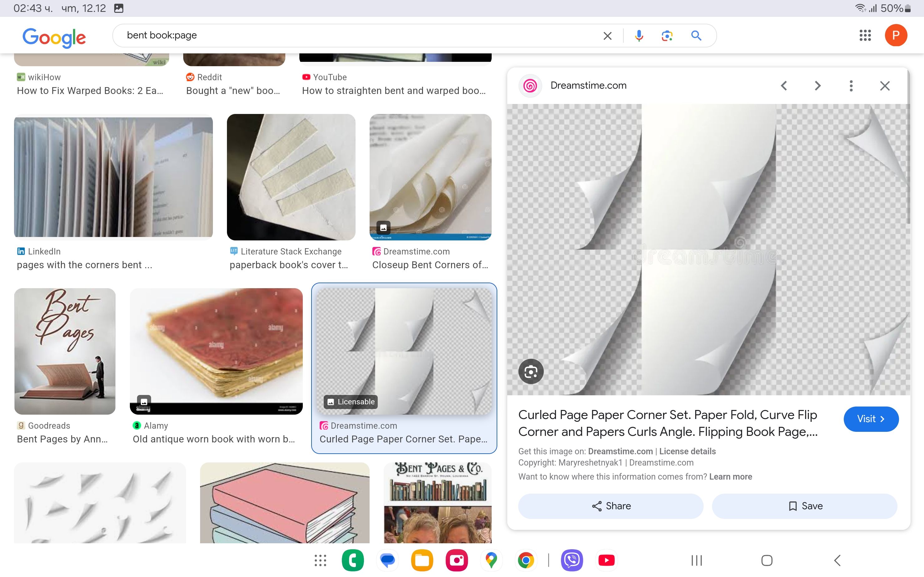Screen dimensions: 924x577
Task: Go to previous image in preview panel
Action: click(784, 86)
